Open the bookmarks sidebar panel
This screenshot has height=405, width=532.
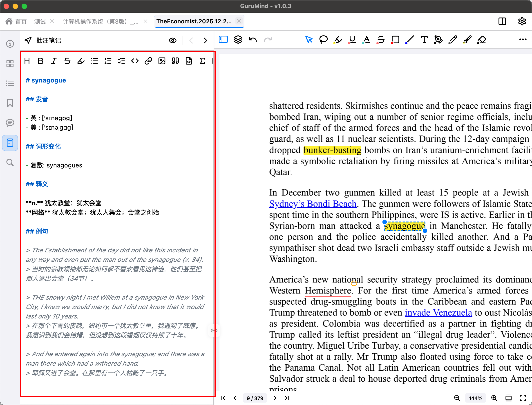click(x=10, y=103)
